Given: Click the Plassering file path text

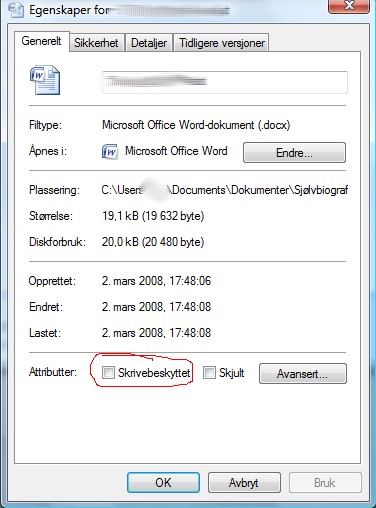Looking at the screenshot, I should pyautogui.click(x=225, y=190).
